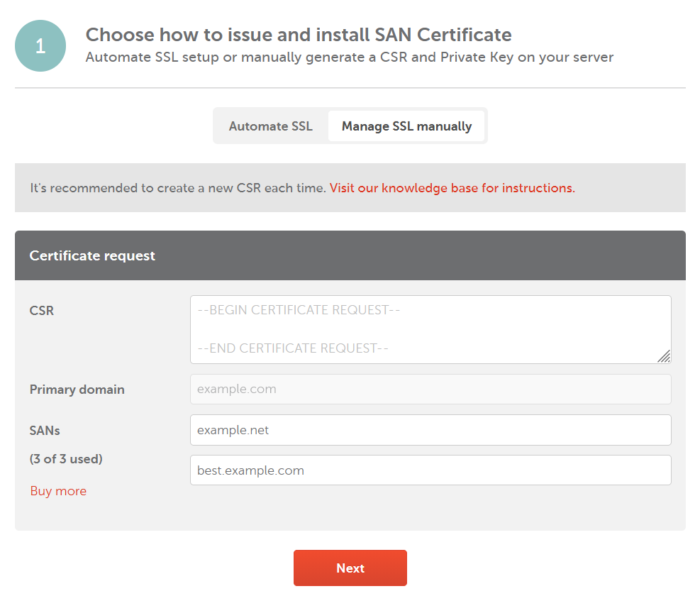
Task: Click the Certificate request header text
Action: [92, 255]
